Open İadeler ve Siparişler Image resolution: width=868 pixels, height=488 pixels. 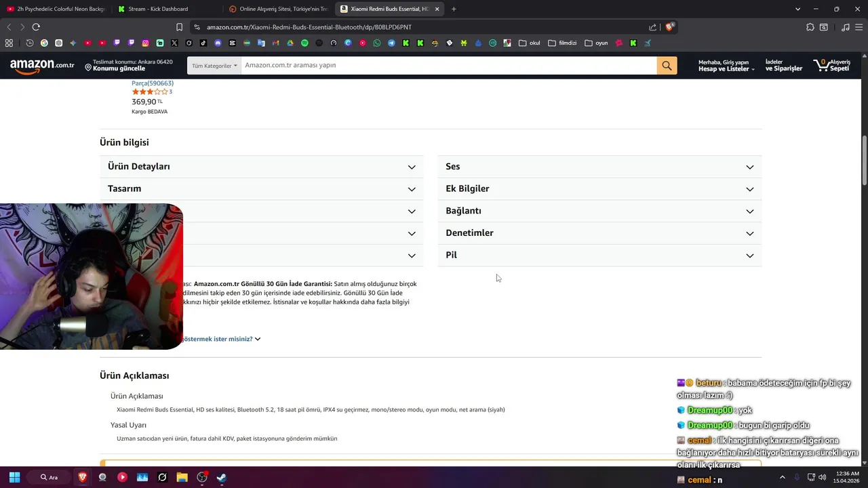tap(783, 65)
